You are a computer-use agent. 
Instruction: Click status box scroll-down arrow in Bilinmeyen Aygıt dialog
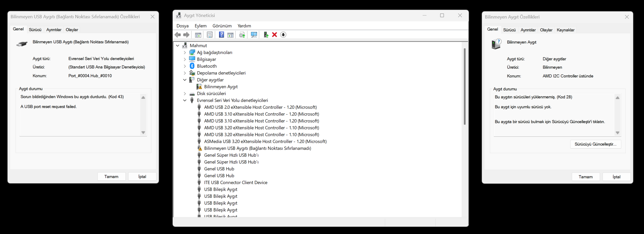point(618,133)
